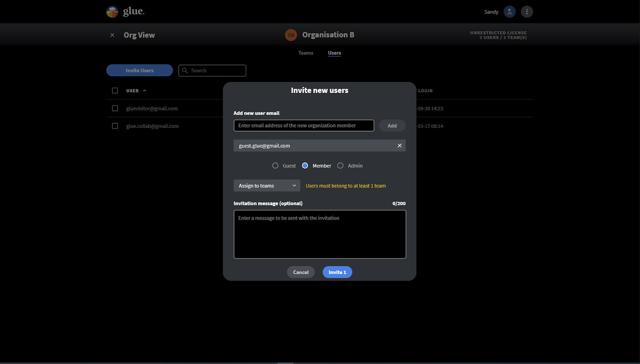Click the Add email button
Image resolution: width=640 pixels, height=364 pixels.
tap(392, 125)
